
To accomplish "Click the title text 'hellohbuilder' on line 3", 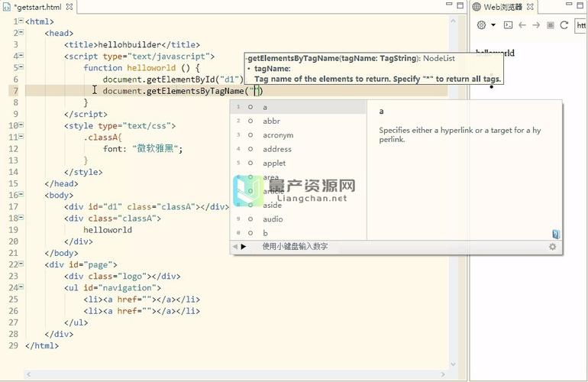I will (129, 44).
